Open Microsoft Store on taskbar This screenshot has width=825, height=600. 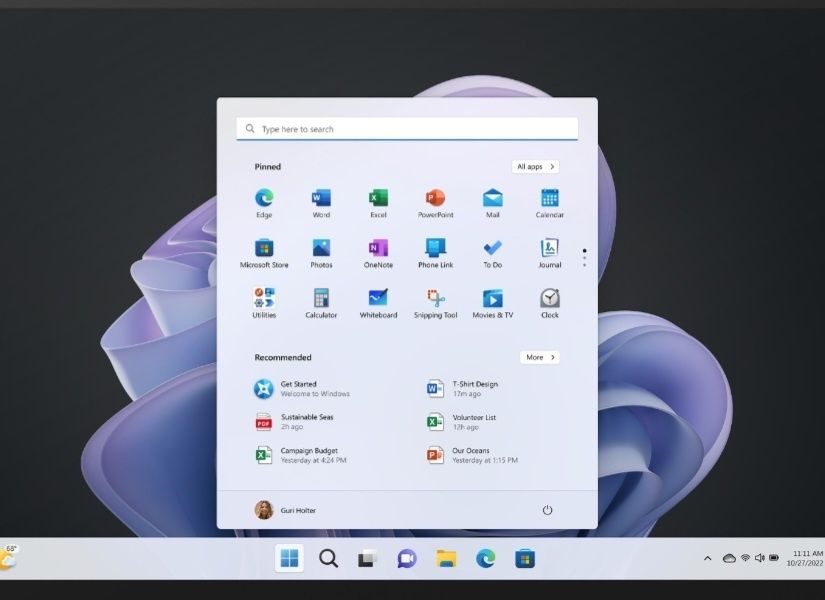click(525, 558)
